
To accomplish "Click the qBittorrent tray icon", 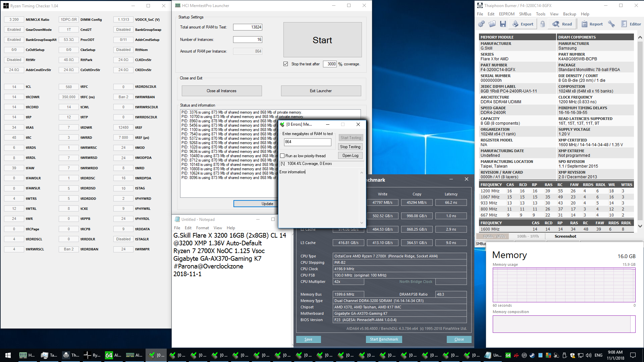I will point(524,355).
